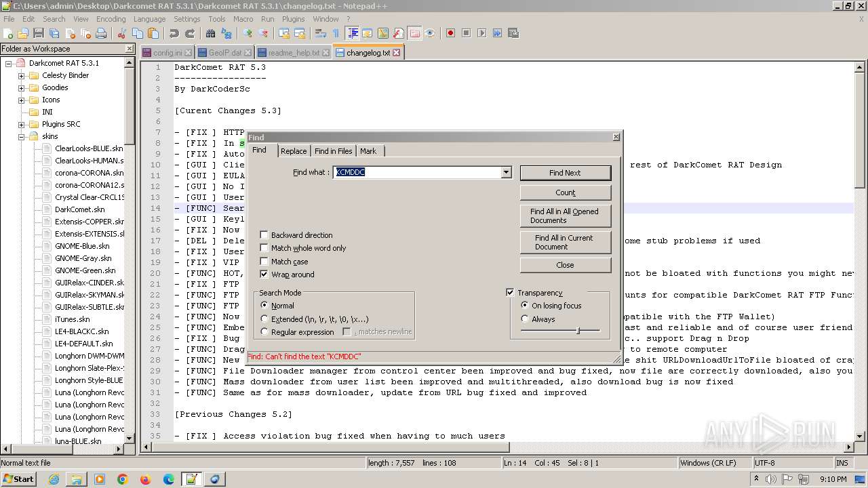
Task: Cut selection using scissors icon
Action: pos(123,33)
